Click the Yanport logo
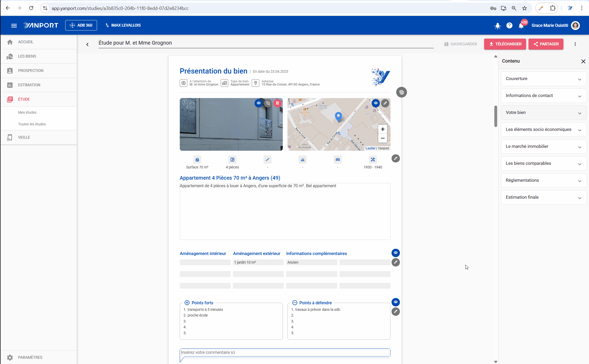589x364 pixels. point(41,25)
